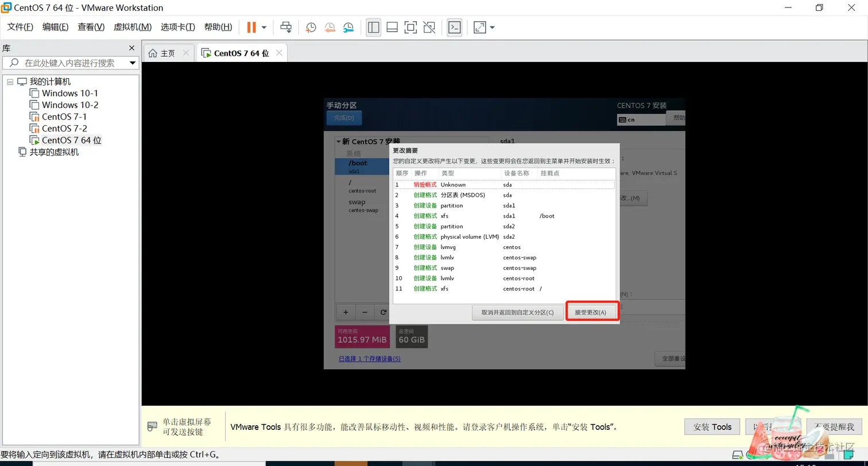Click the Unity mode icon
Screen dimensions: 868x466
click(x=429, y=27)
